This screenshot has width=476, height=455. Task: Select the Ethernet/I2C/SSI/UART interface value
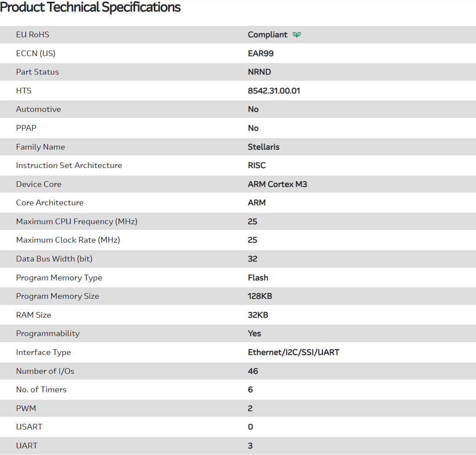pos(293,352)
